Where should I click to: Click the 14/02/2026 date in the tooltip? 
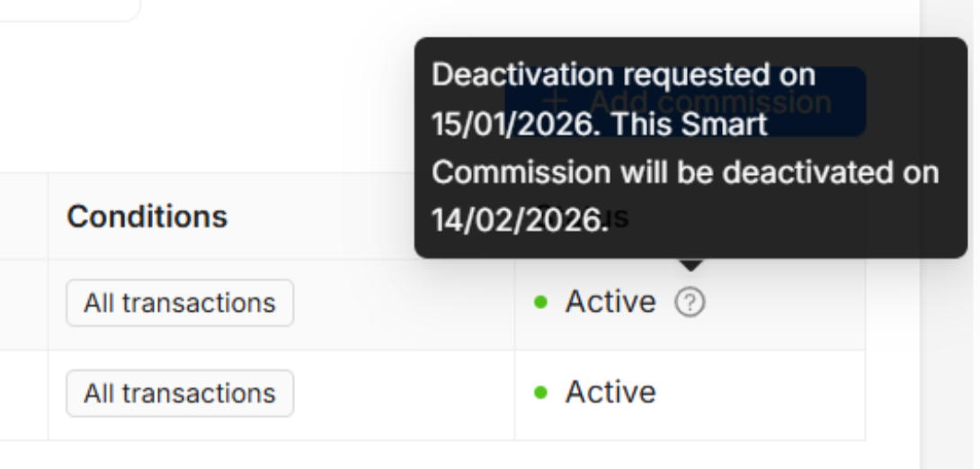[519, 220]
